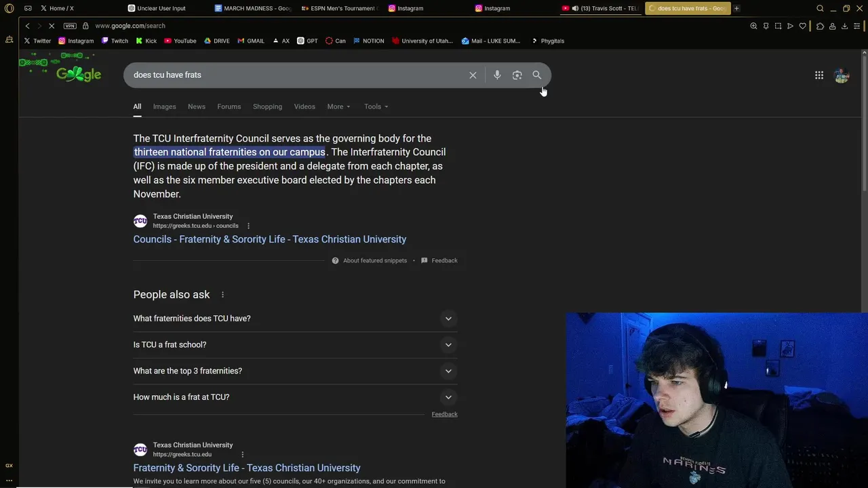Viewport: 868px width, 488px height.
Task: Add page to bookmarks with the heart icon
Action: (803, 26)
